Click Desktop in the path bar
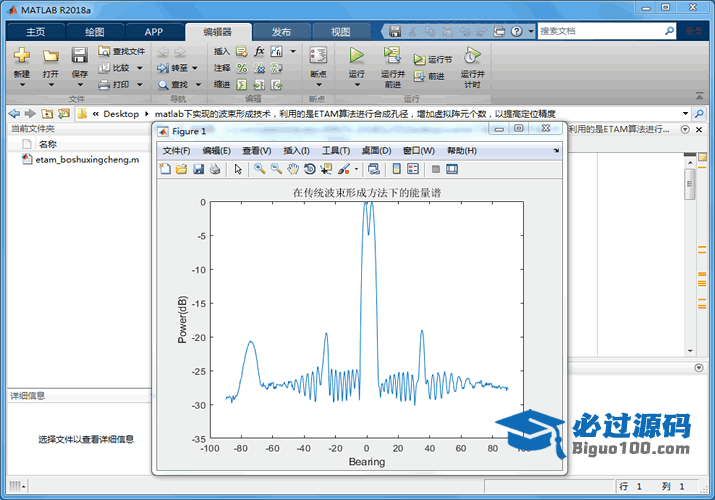Viewport: 715px width, 500px height. pos(121,114)
